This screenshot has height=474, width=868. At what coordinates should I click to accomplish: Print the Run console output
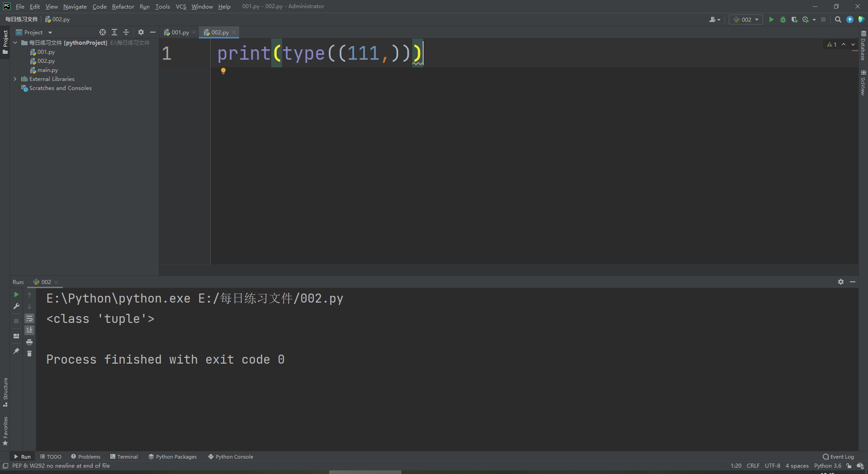tap(29, 342)
